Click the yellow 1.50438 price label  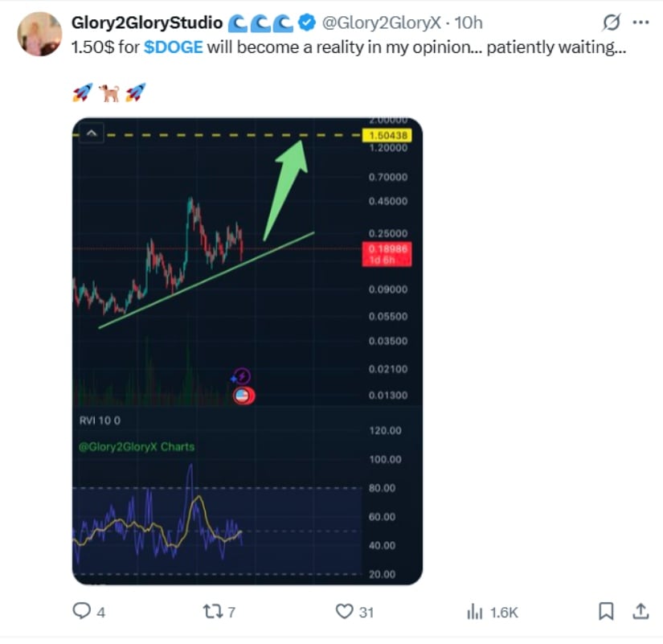(x=387, y=135)
